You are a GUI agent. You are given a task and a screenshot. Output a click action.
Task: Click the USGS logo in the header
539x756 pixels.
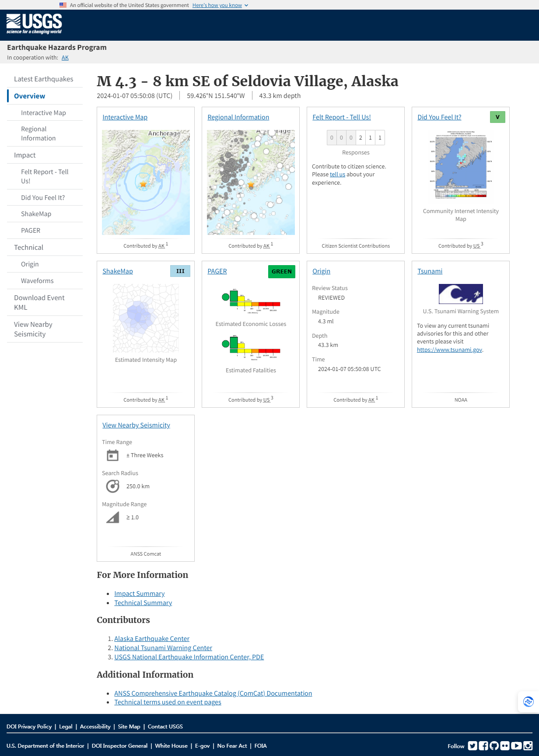tap(34, 24)
